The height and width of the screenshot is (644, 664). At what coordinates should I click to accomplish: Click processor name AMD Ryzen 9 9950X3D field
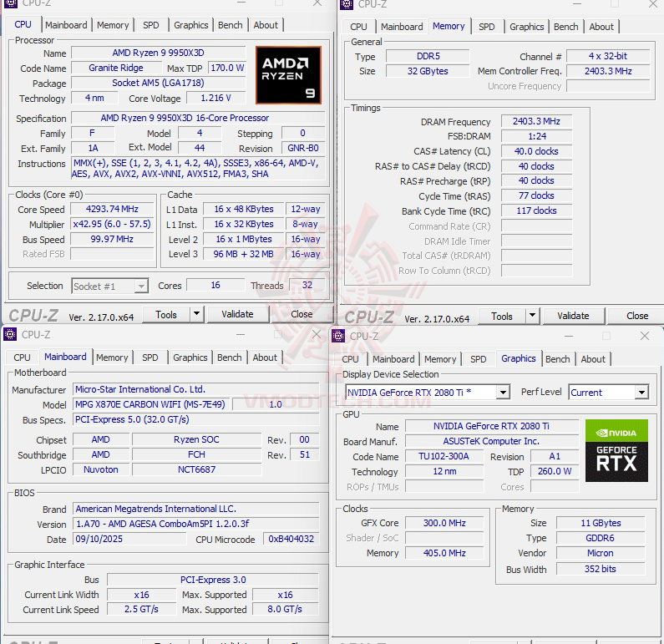159,53
